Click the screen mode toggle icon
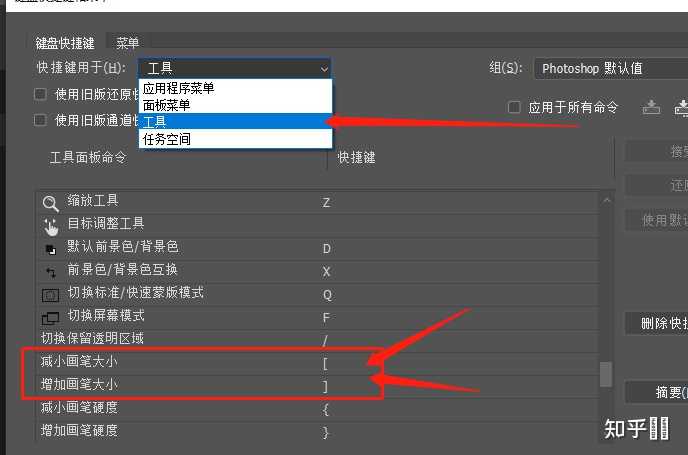 [50, 318]
